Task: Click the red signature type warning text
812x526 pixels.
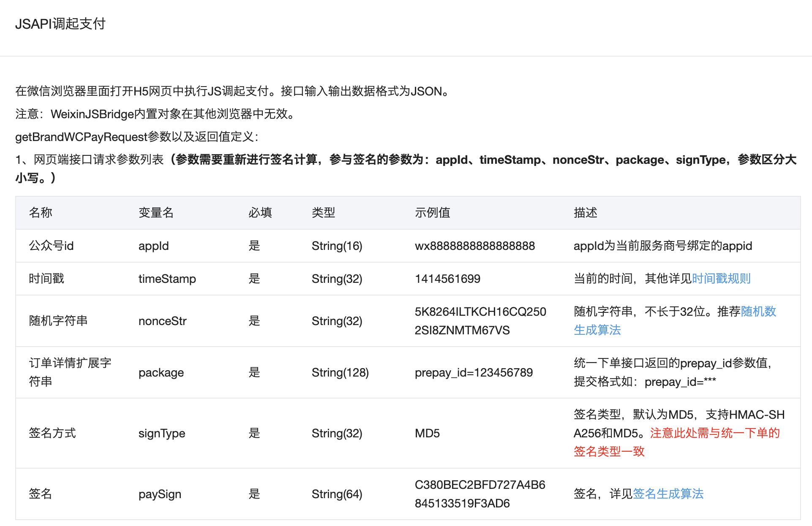Action: point(714,433)
